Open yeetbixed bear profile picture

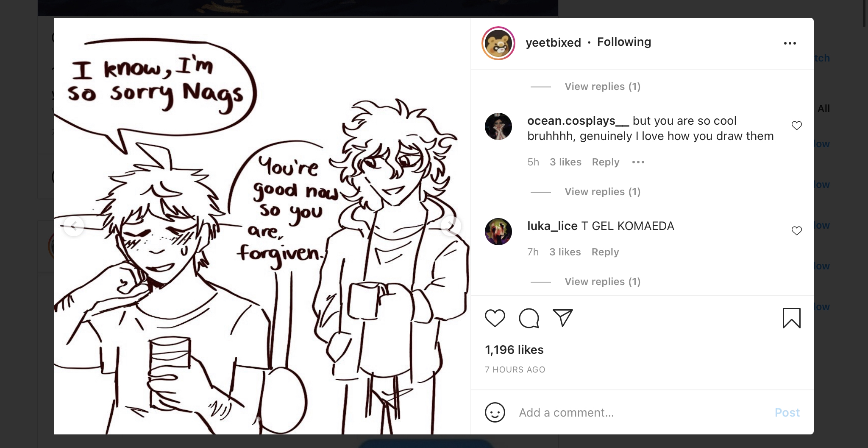[498, 43]
